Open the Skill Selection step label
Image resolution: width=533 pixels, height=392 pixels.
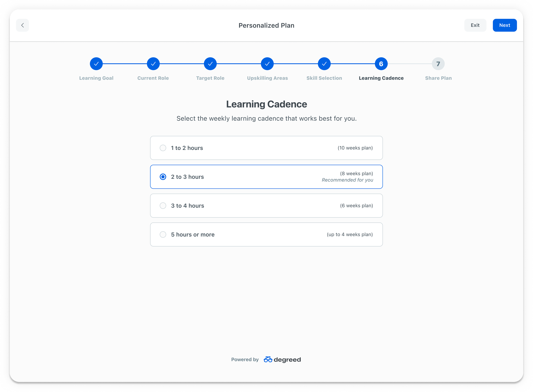[x=324, y=78]
